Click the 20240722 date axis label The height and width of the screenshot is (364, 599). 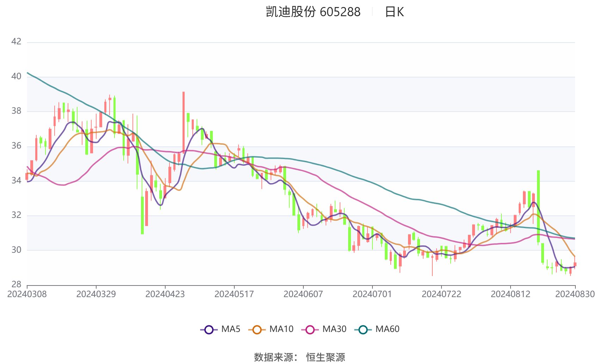(441, 294)
